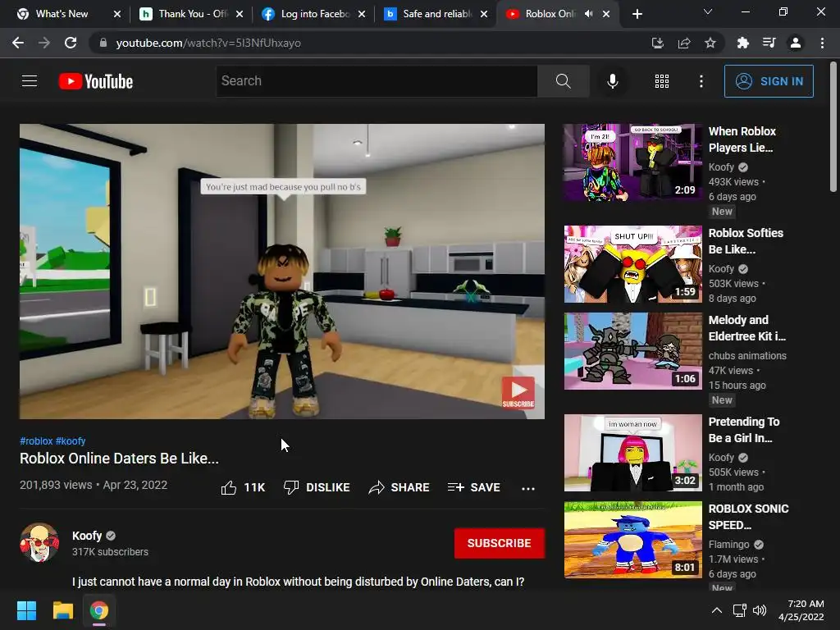Open more actions ellipsis under video
Viewport: 840px width, 630px height.
[528, 488]
